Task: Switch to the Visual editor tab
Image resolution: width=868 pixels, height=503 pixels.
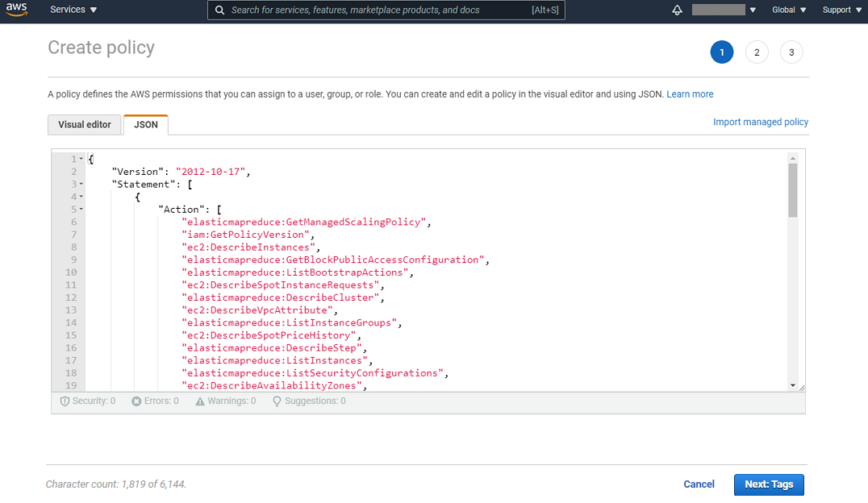Action: coord(84,124)
